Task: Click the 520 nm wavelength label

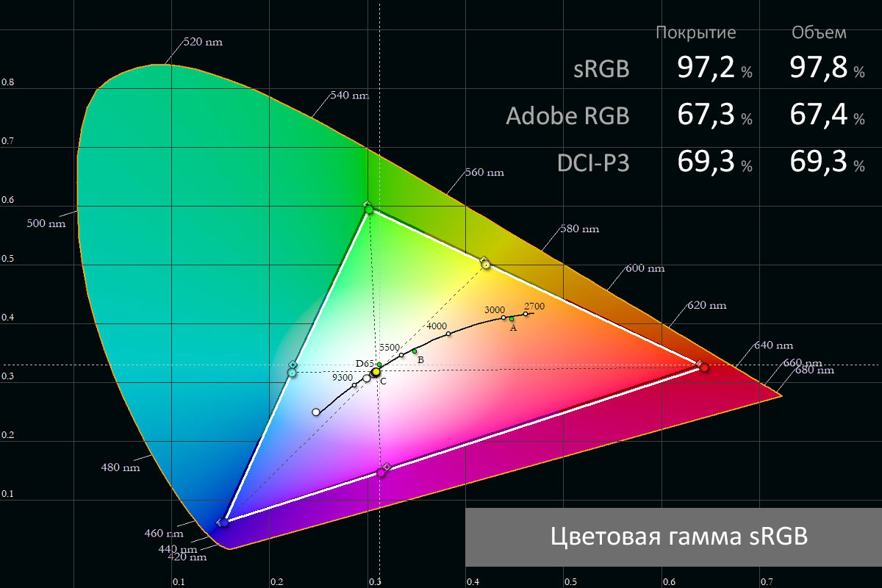Action: (x=202, y=42)
